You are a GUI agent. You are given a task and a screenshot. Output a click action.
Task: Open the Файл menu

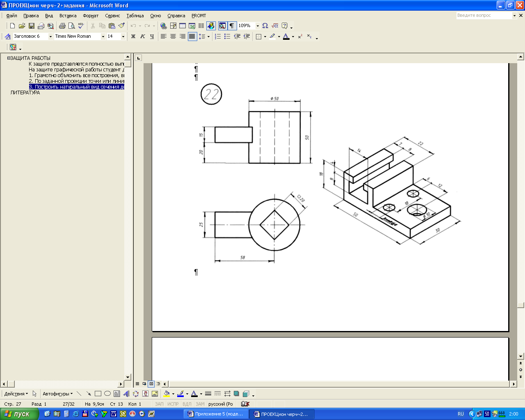[11, 16]
